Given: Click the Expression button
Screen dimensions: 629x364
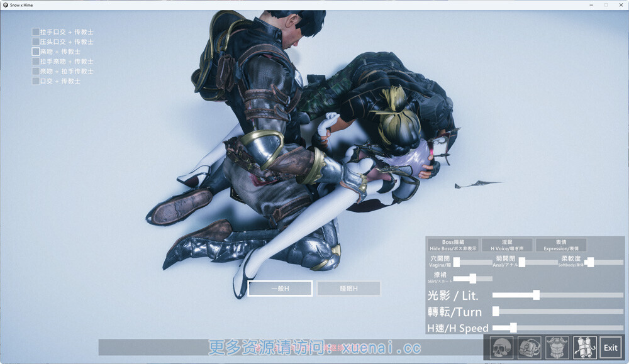Looking at the screenshot, I should point(561,245).
